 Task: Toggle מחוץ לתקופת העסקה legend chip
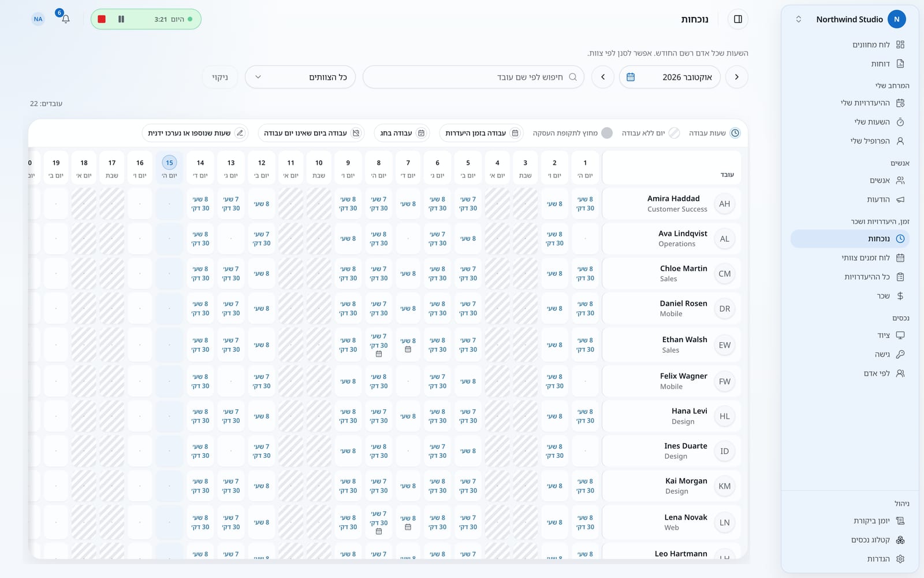(572, 133)
